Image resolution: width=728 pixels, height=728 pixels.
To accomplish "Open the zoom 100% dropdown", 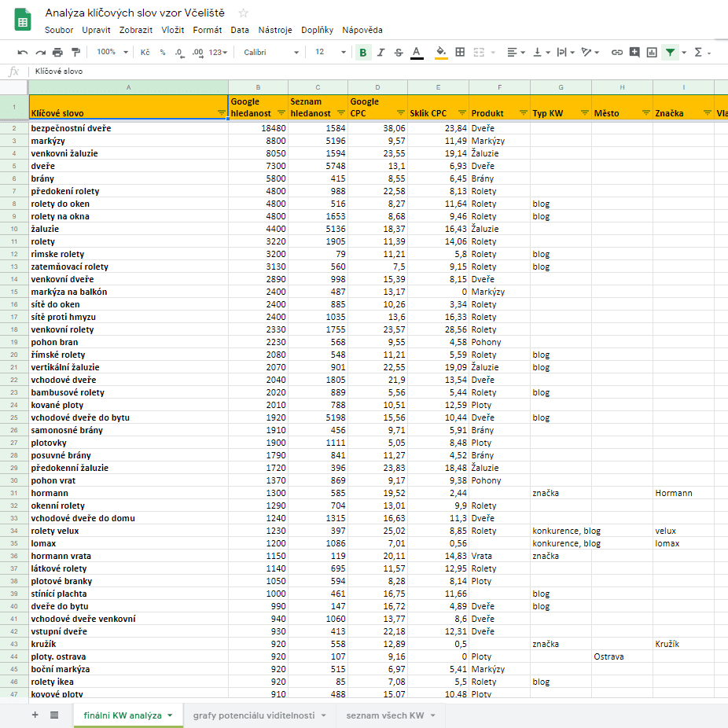I will pos(111,53).
